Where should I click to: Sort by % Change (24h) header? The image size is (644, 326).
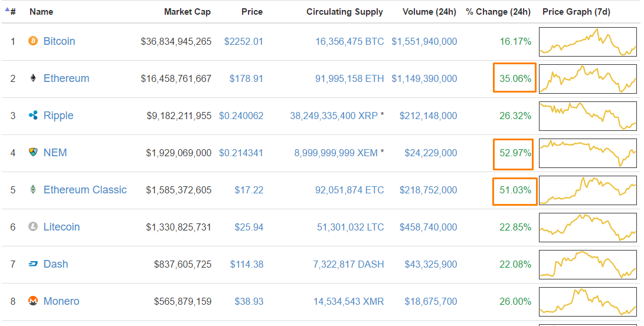498,12
